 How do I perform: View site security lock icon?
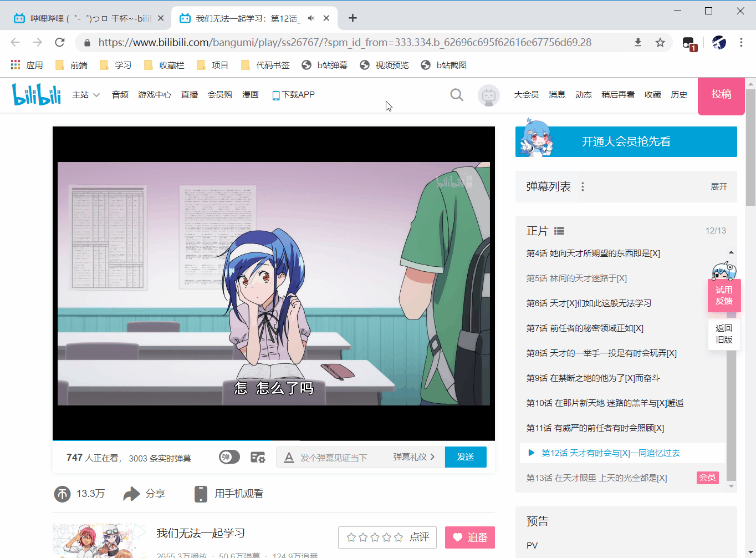[87, 43]
